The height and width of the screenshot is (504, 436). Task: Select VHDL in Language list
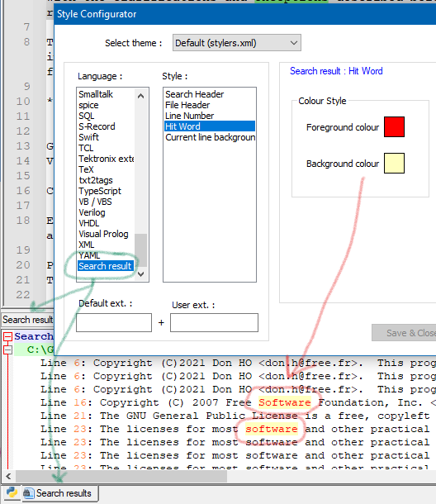click(x=89, y=223)
